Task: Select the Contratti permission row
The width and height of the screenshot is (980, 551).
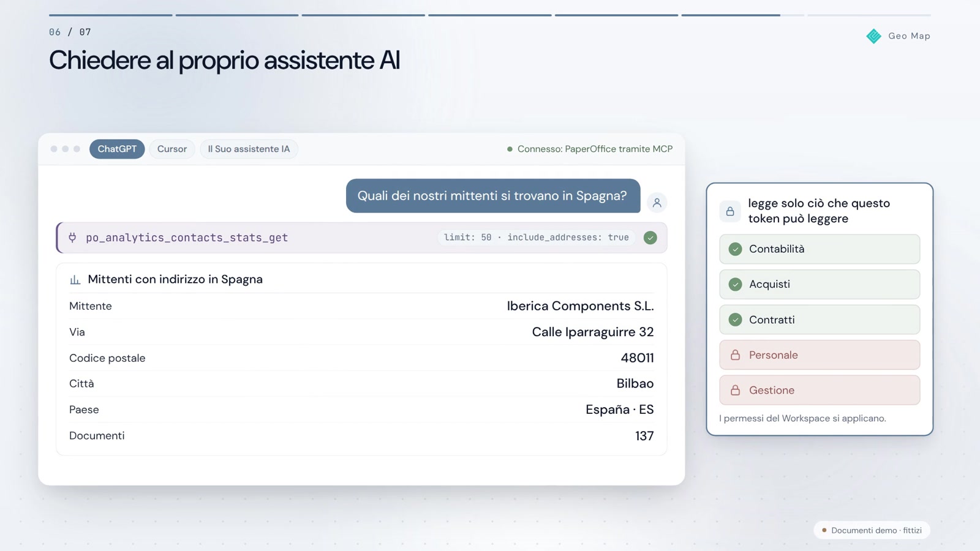Action: [820, 320]
